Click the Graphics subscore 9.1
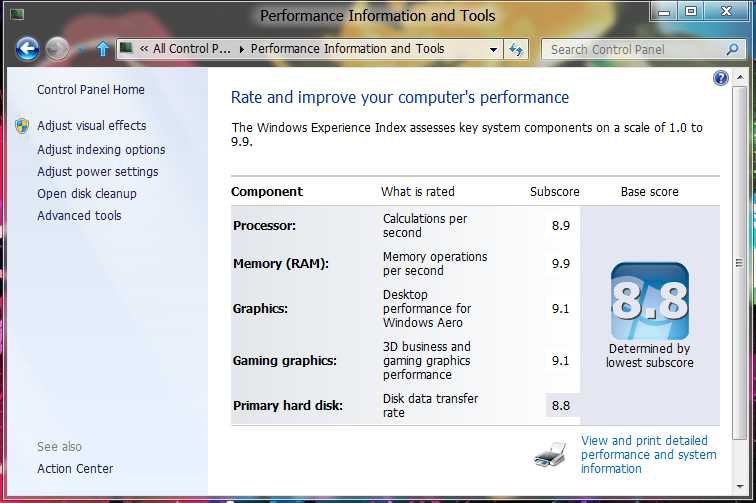Image resolution: width=756 pixels, height=503 pixels. 561,309
